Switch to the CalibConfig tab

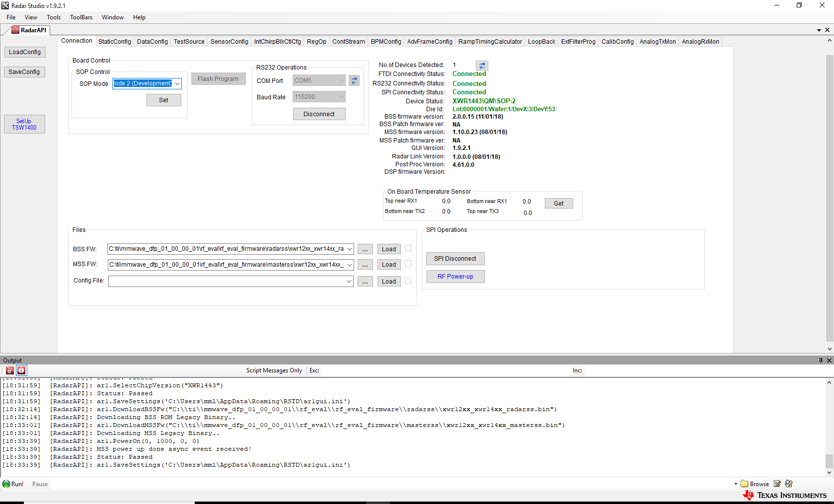coord(617,42)
